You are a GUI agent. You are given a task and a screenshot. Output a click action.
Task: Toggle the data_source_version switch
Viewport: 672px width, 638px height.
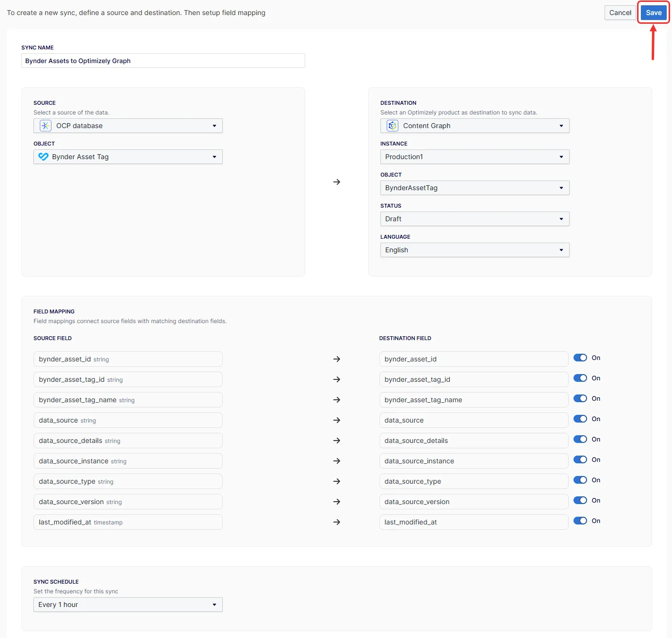click(580, 501)
